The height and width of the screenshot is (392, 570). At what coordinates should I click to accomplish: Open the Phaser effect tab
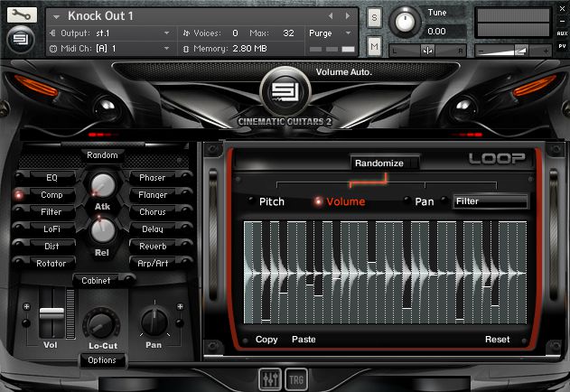tap(153, 177)
